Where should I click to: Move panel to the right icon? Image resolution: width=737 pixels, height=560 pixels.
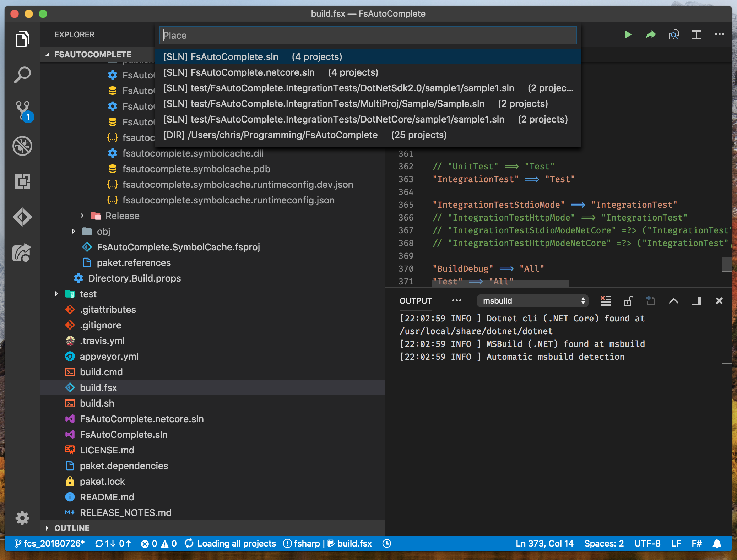696,301
